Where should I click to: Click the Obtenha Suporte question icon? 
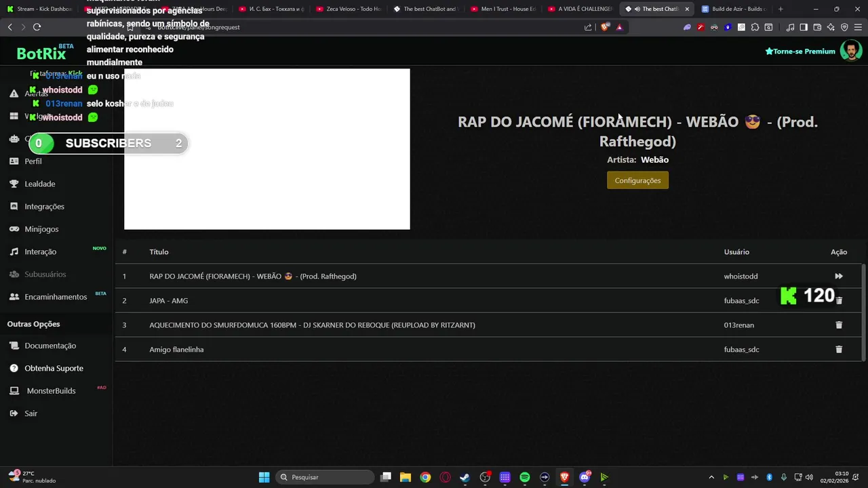(14, 368)
